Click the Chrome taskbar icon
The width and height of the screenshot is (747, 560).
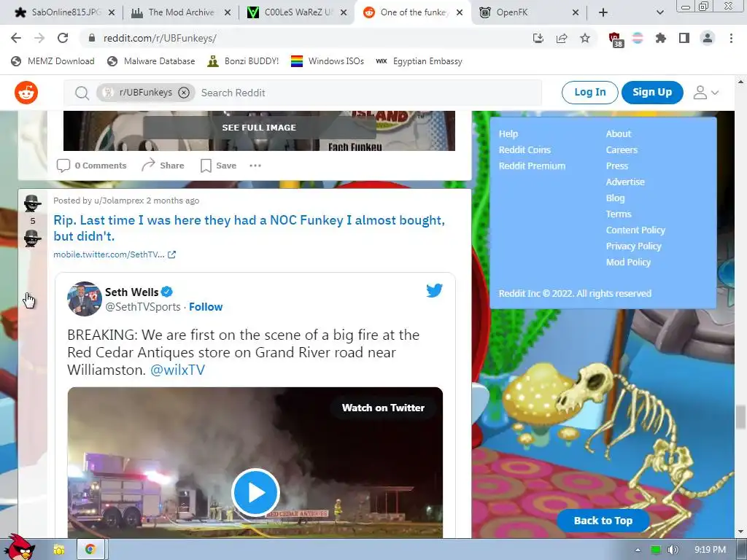(x=90, y=550)
